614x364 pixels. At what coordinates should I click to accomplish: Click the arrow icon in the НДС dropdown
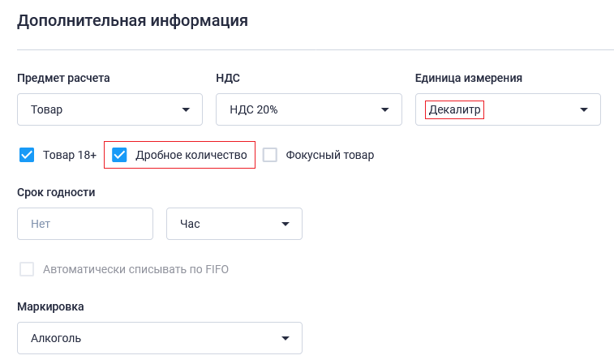(x=385, y=110)
